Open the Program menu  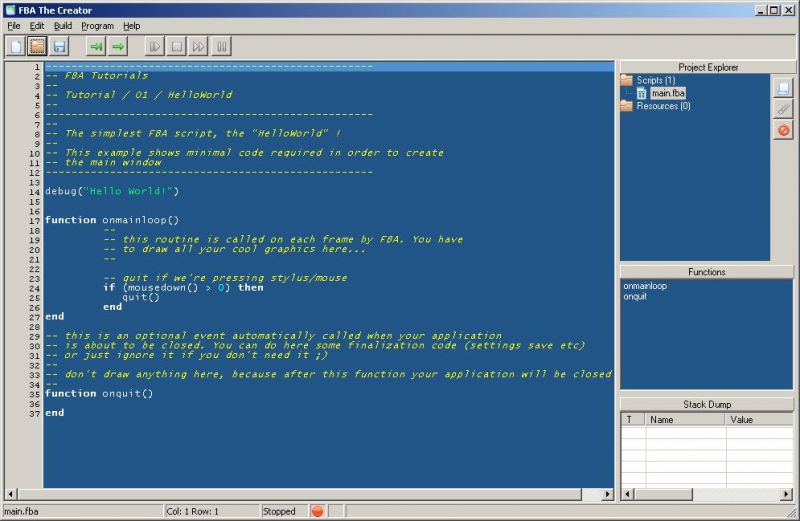click(x=97, y=26)
